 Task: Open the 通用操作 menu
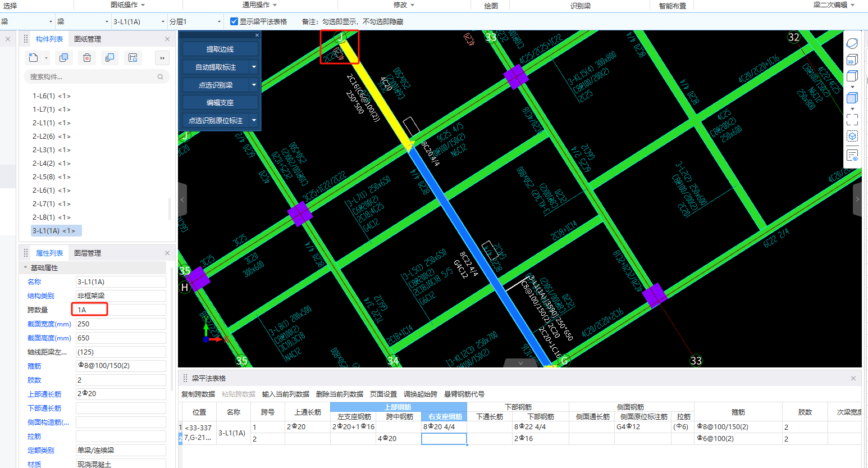point(259,5)
